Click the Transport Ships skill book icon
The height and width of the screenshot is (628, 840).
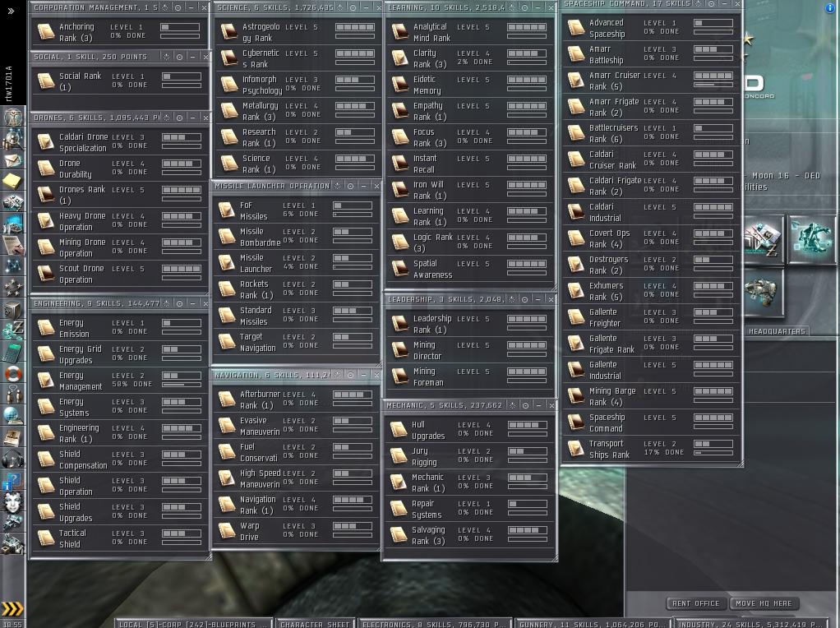576,449
